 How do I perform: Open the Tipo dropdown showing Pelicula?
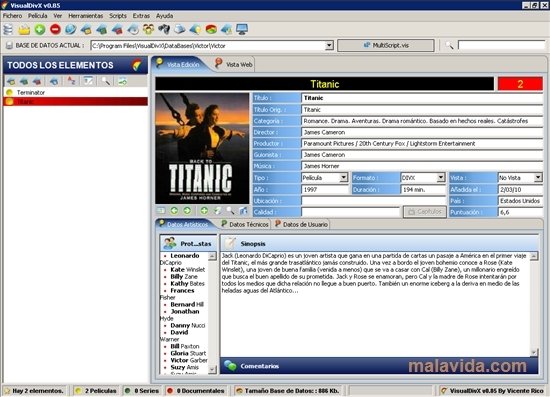343,178
